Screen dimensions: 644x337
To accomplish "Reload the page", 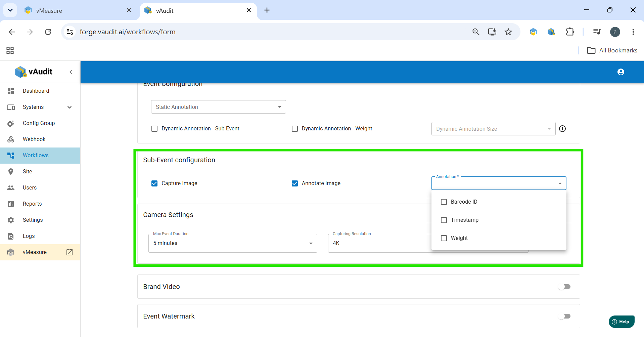I will point(48,32).
